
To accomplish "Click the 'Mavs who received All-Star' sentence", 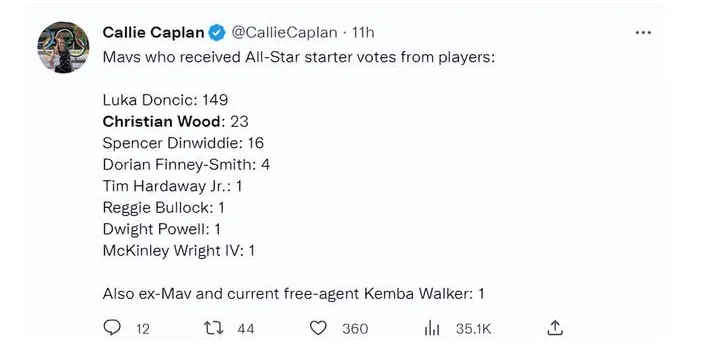I will tap(299, 57).
